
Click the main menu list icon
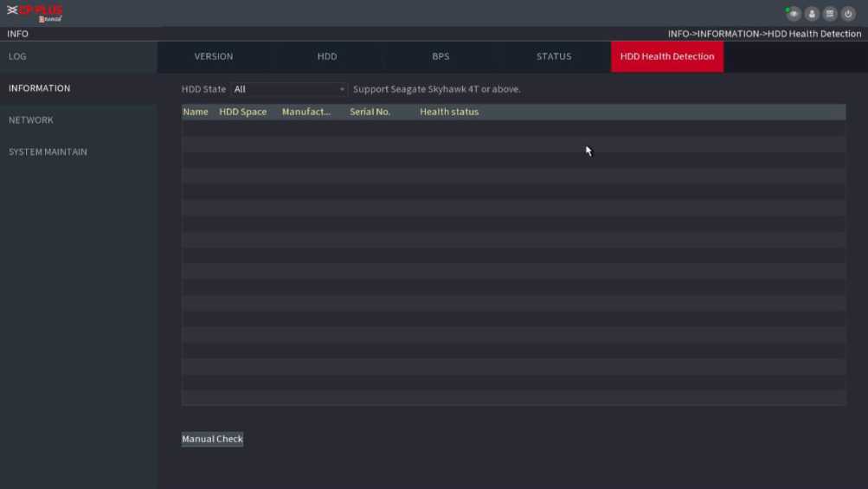click(x=830, y=14)
